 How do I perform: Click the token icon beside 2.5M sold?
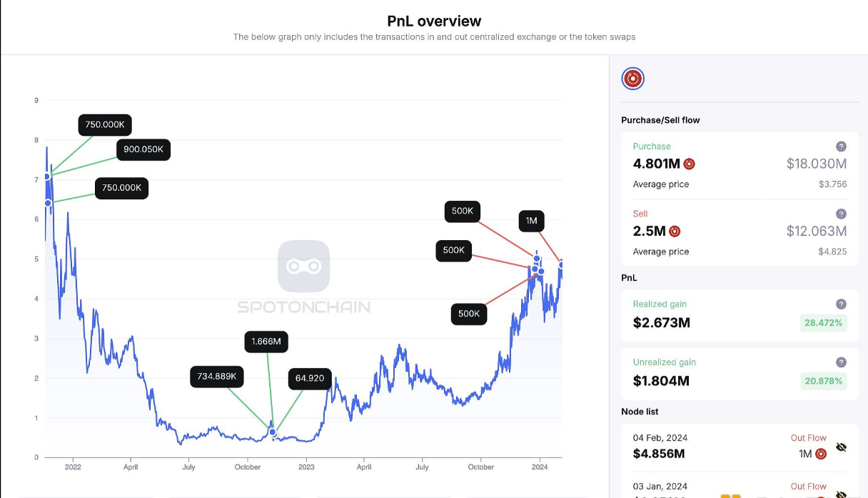[x=675, y=231]
